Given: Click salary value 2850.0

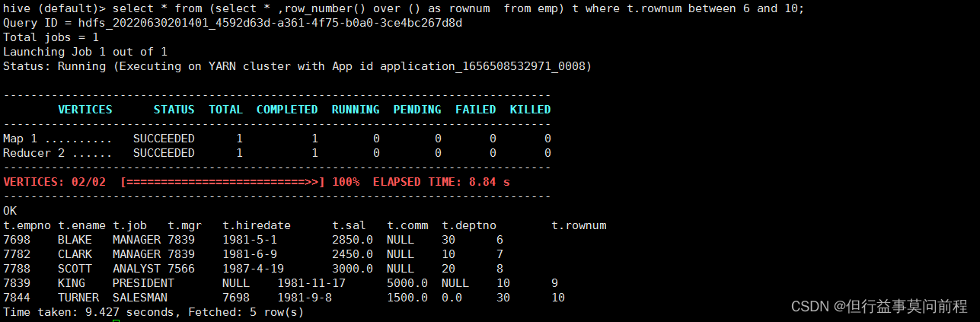Looking at the screenshot, I should pyautogui.click(x=353, y=240).
